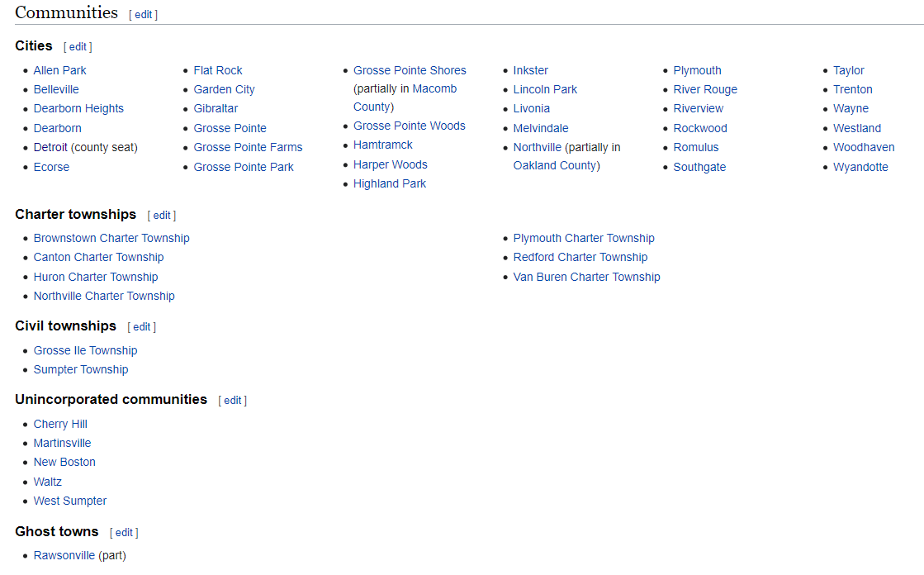Click the edit link next to Communities

[143, 14]
